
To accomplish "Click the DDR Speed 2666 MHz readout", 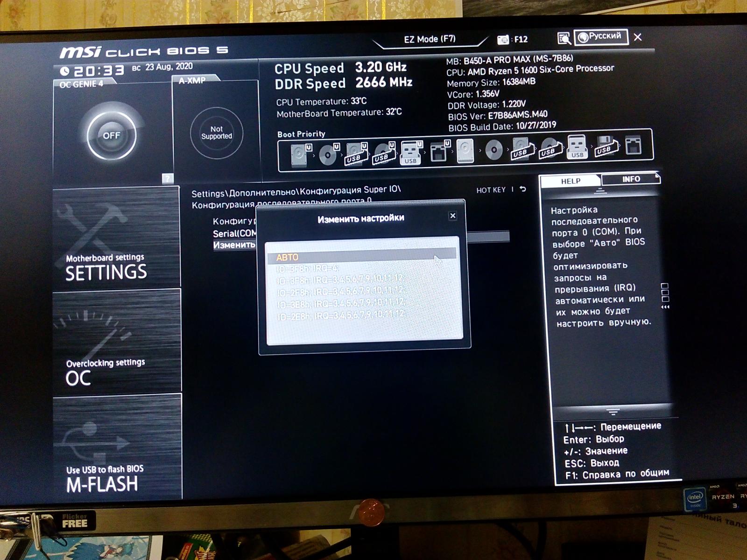I will (343, 83).
